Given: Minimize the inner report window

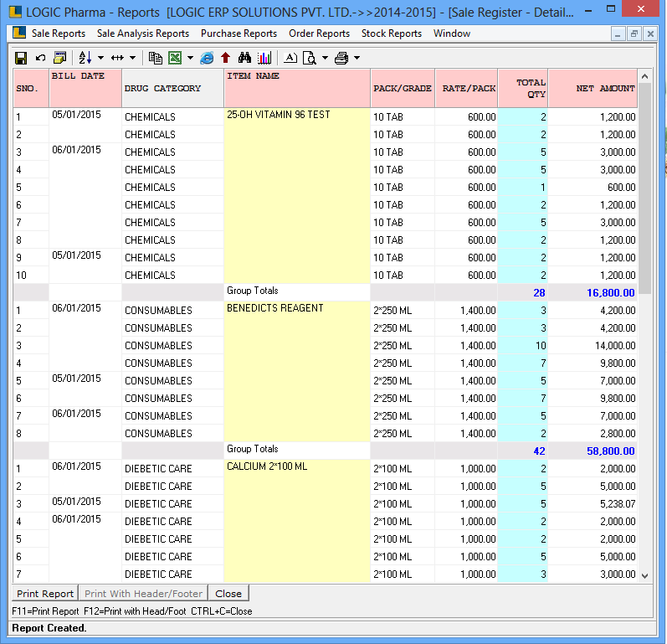Looking at the screenshot, I should 618,33.
